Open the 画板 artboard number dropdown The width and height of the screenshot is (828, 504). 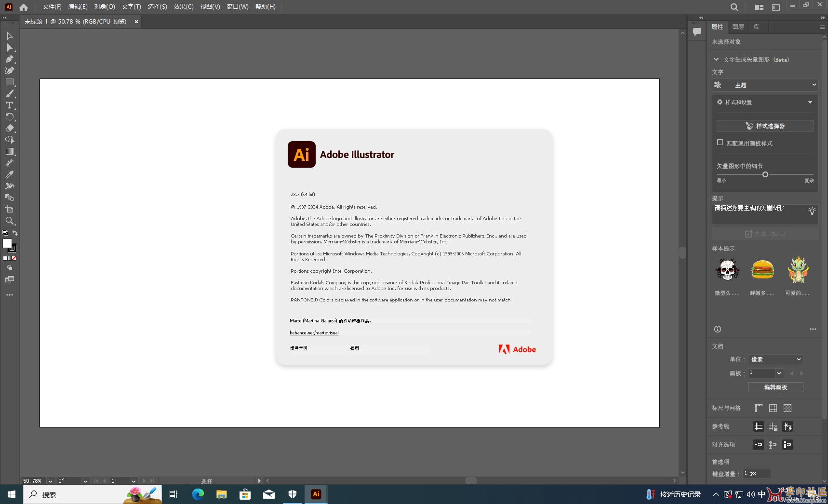(779, 373)
